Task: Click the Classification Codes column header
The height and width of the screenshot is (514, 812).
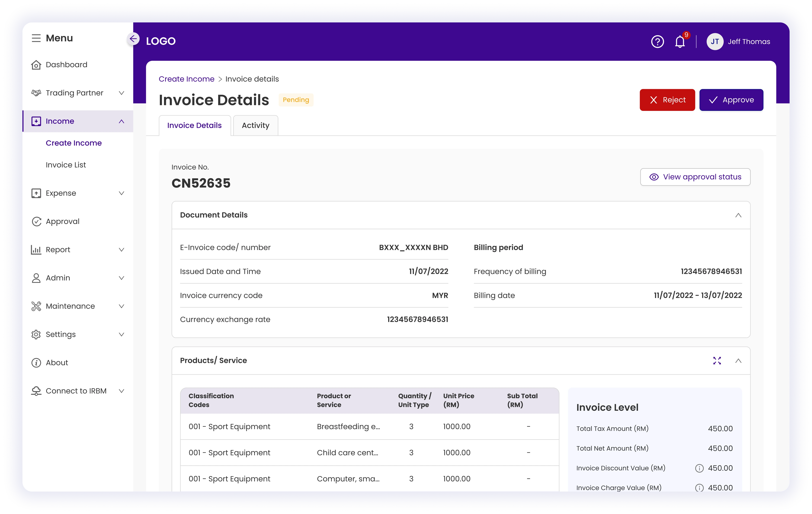Action: click(211, 400)
